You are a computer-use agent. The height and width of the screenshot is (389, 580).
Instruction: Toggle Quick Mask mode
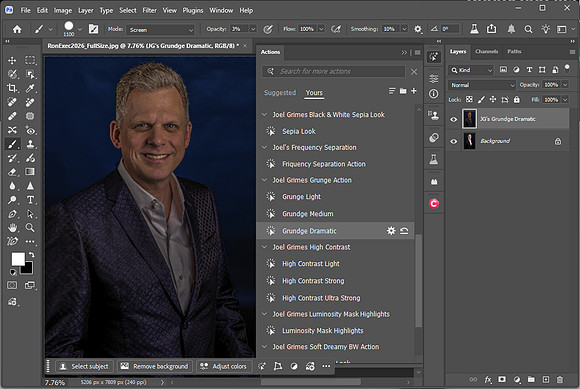[12, 285]
